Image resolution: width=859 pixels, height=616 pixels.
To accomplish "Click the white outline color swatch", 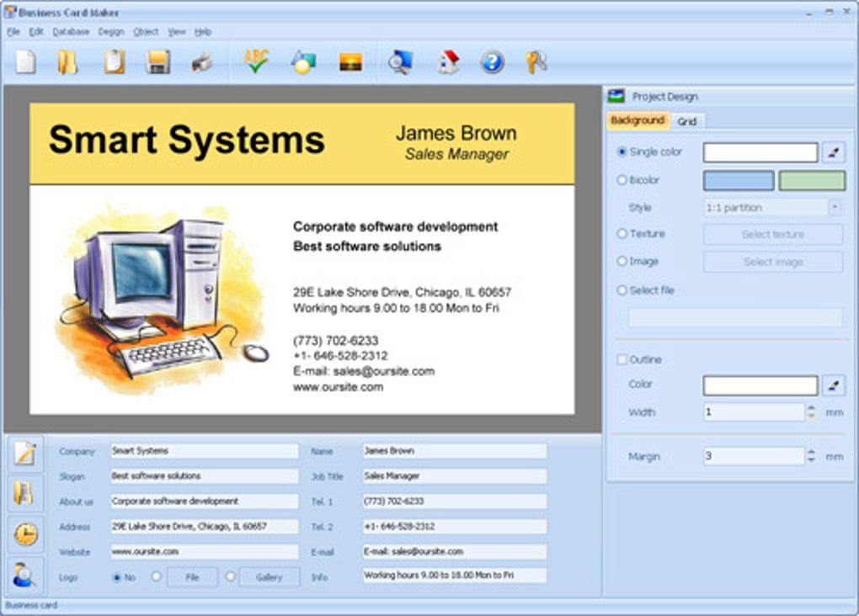I will pos(760,385).
